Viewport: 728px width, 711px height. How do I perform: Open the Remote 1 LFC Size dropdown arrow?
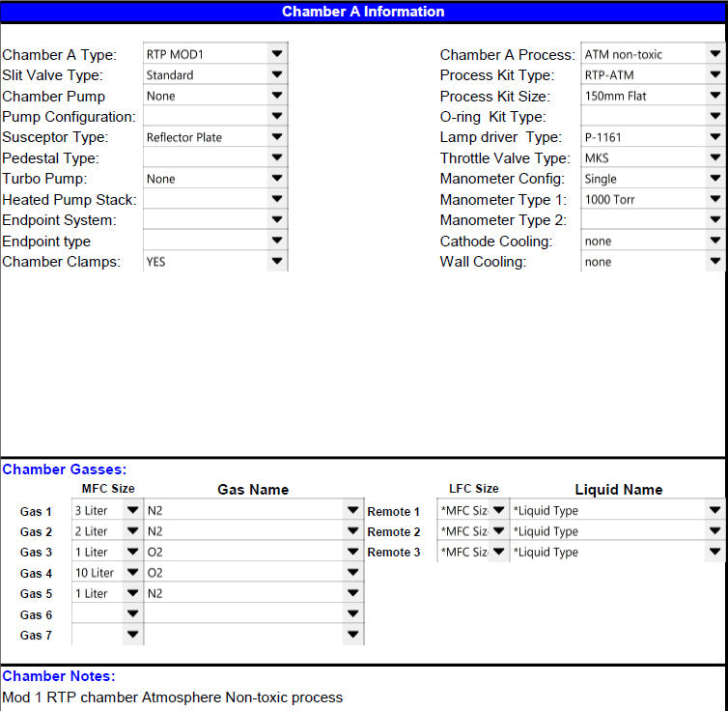click(499, 510)
